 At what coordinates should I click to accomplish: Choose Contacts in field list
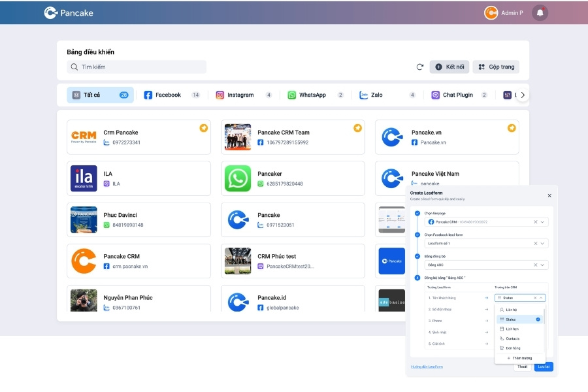(519, 338)
